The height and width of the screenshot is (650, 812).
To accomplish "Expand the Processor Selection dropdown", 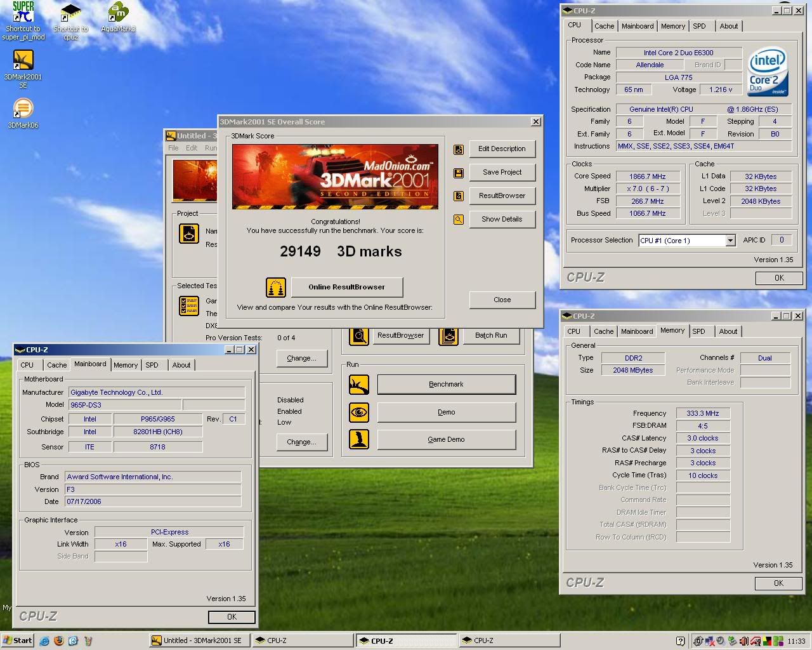I will click(x=730, y=241).
